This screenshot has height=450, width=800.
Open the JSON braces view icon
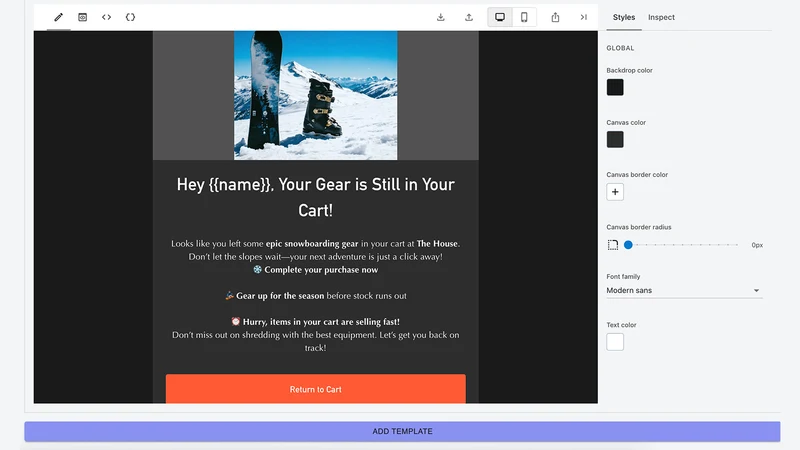[x=130, y=17]
